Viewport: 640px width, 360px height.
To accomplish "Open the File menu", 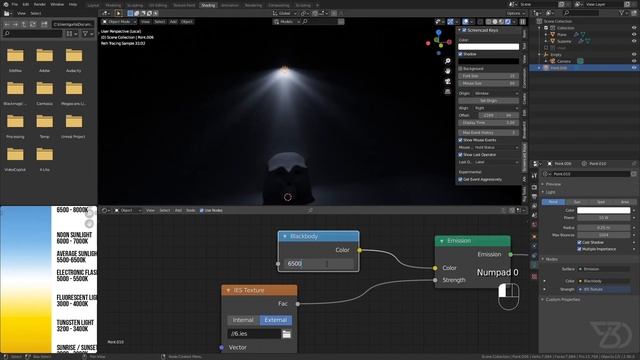I will pyautogui.click(x=15, y=4).
